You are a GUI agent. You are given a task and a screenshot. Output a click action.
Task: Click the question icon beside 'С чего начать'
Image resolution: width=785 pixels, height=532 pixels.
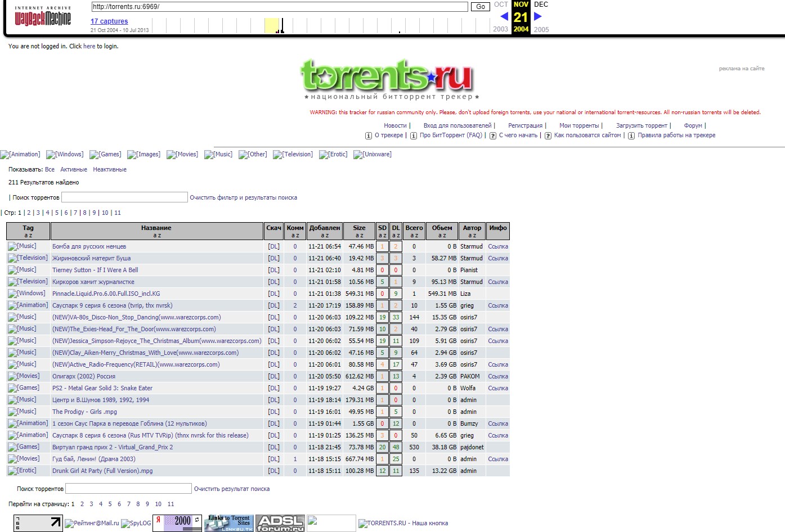pos(493,136)
